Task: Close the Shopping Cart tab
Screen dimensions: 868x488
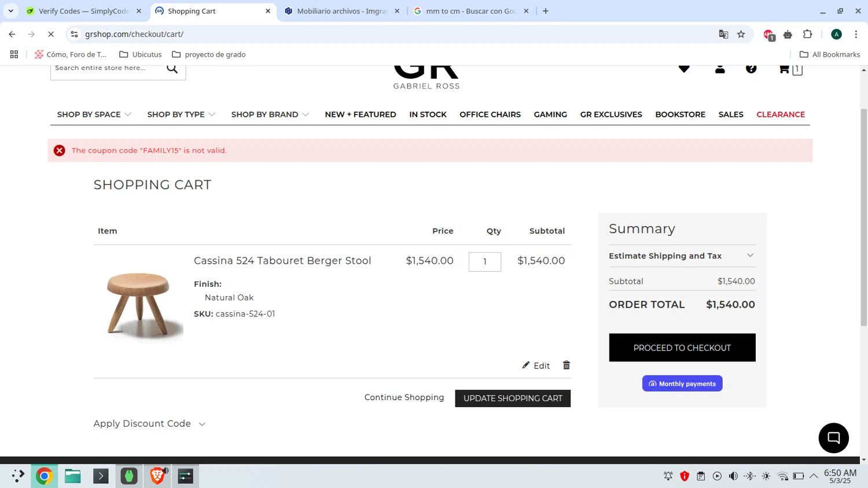Action: click(x=268, y=11)
